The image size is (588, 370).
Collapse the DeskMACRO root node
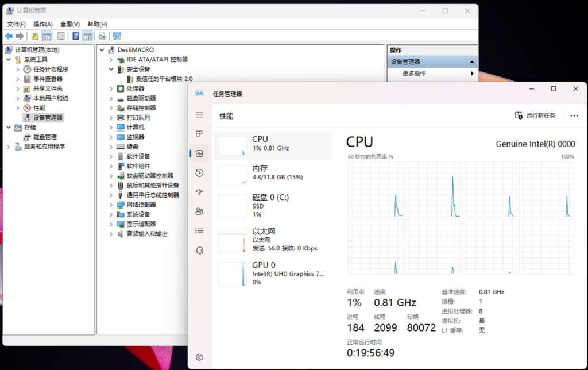pos(102,49)
